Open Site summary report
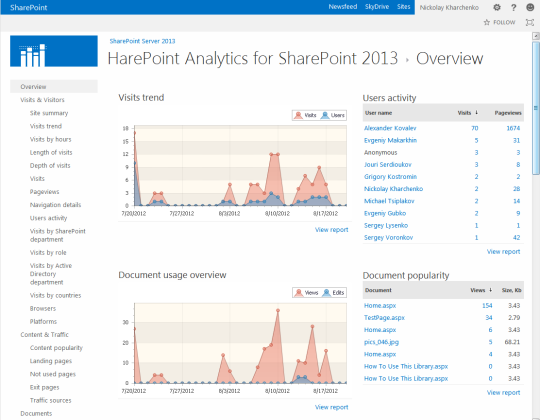540x420 pixels. [49, 113]
